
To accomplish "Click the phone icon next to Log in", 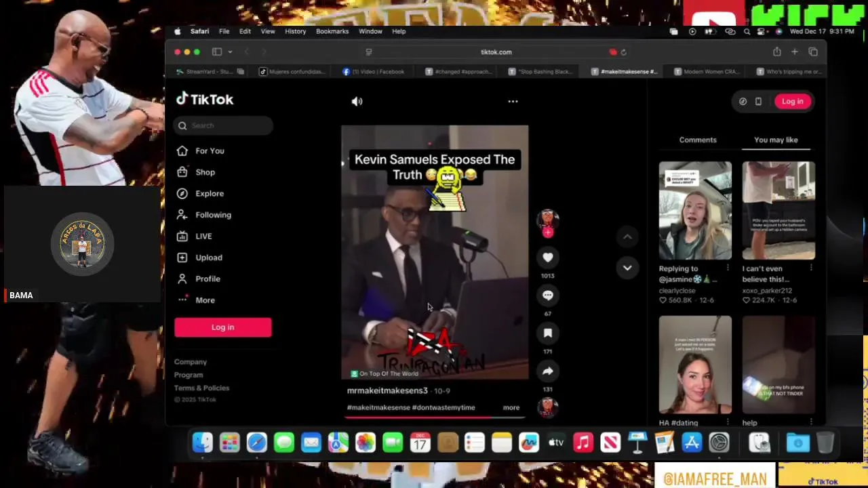I will pos(758,102).
